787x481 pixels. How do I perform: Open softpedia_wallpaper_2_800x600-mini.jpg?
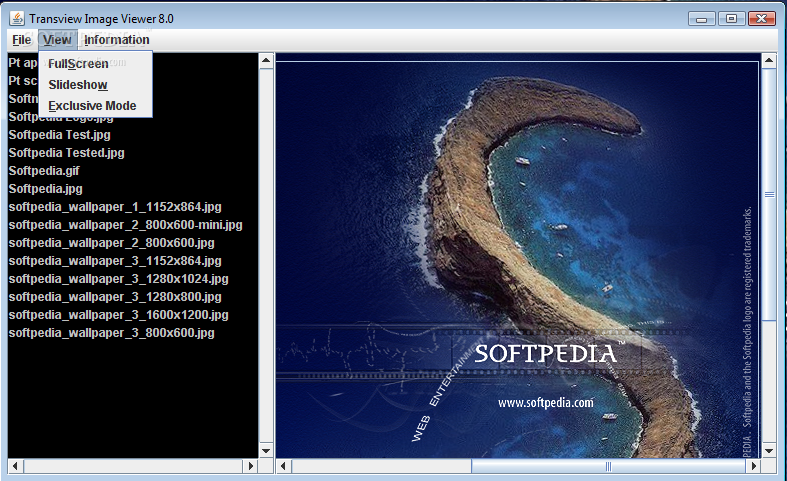[x=125, y=225]
